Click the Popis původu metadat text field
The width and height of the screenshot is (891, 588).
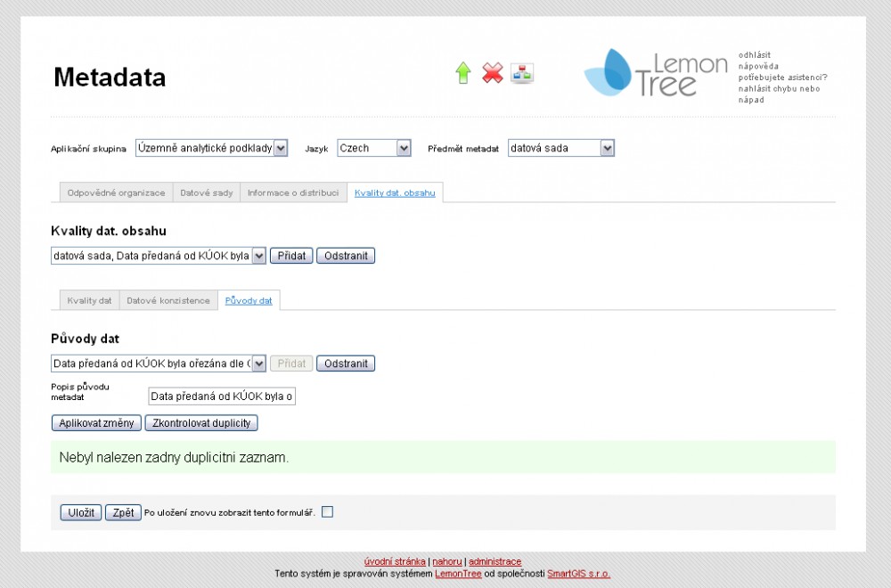(x=222, y=396)
